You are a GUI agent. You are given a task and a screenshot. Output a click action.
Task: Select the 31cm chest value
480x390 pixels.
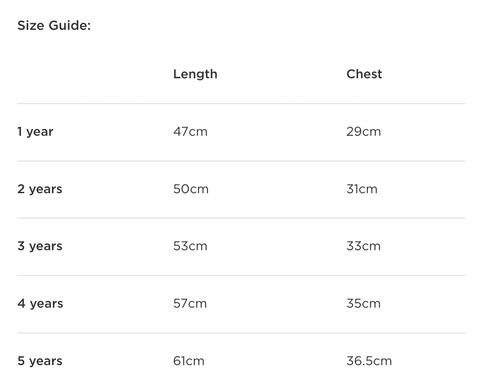(362, 189)
